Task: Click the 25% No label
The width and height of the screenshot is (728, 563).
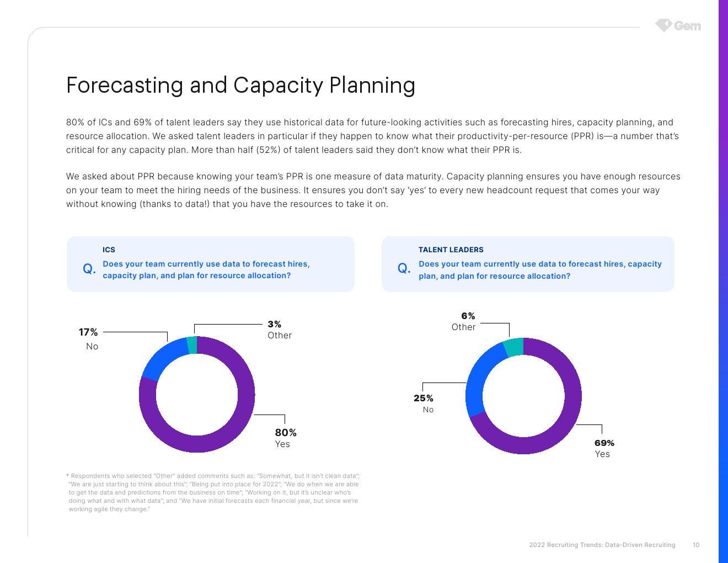Action: (424, 403)
